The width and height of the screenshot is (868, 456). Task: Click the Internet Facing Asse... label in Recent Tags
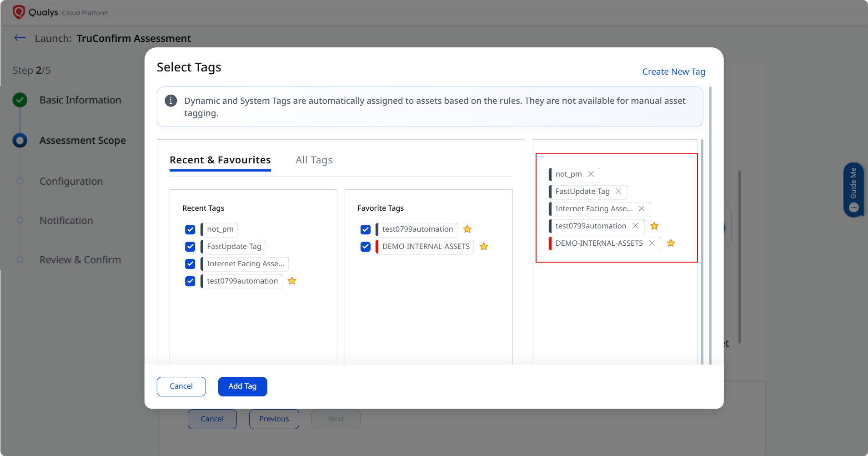pos(245,264)
